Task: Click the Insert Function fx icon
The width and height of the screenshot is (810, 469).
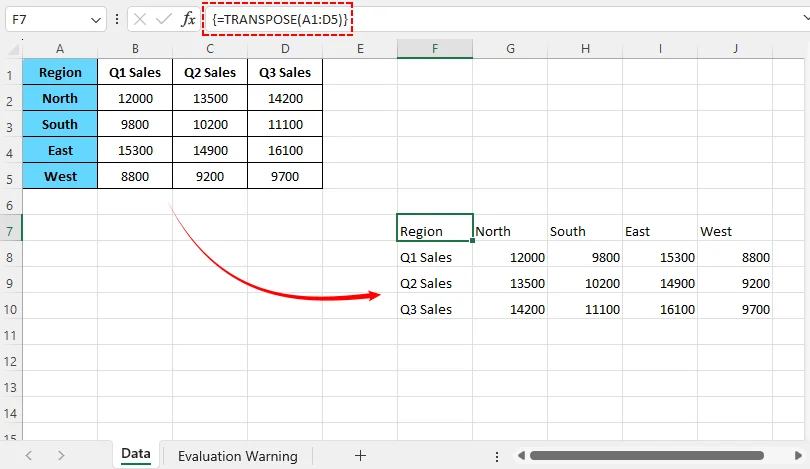Action: (x=188, y=20)
